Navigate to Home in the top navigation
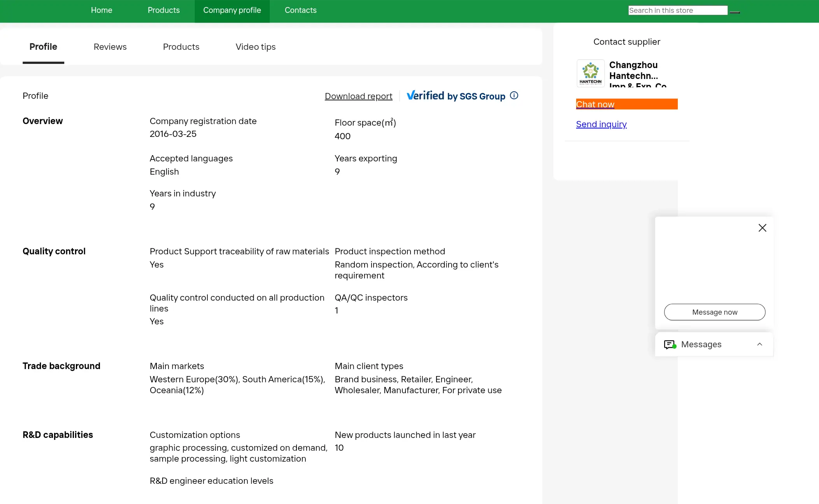The image size is (819, 504). [101, 10]
